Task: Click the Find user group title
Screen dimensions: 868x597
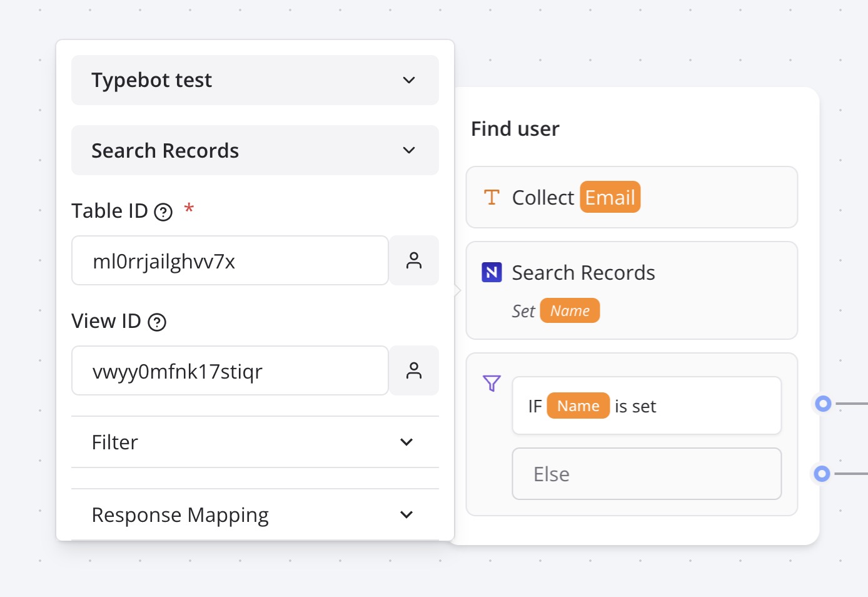Action: click(x=514, y=129)
